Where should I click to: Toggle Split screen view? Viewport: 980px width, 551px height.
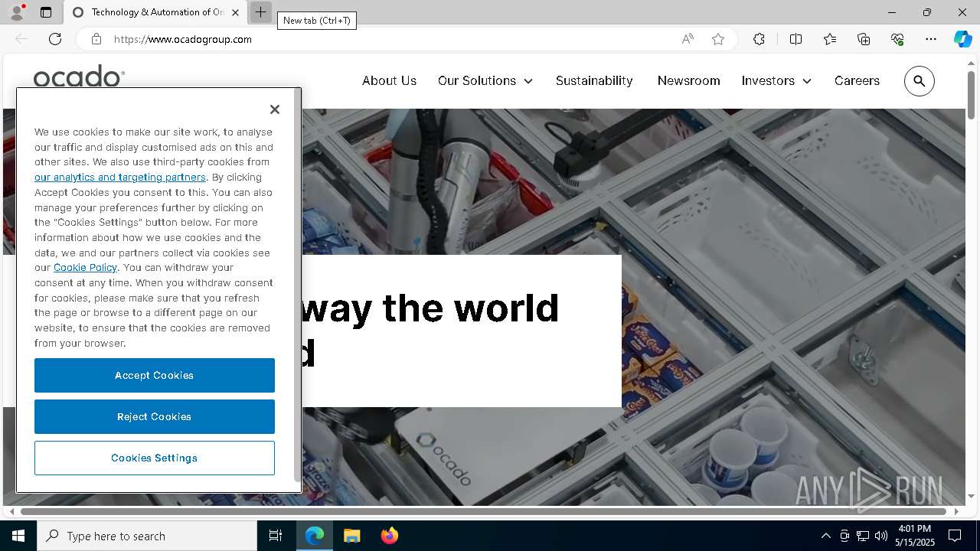[795, 39]
